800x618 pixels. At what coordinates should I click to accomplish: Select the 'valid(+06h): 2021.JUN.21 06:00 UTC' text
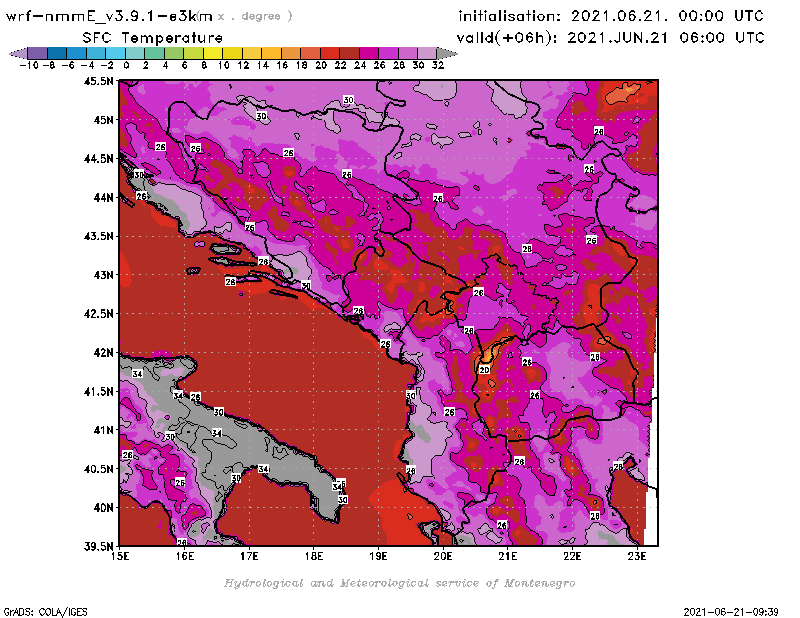point(611,38)
